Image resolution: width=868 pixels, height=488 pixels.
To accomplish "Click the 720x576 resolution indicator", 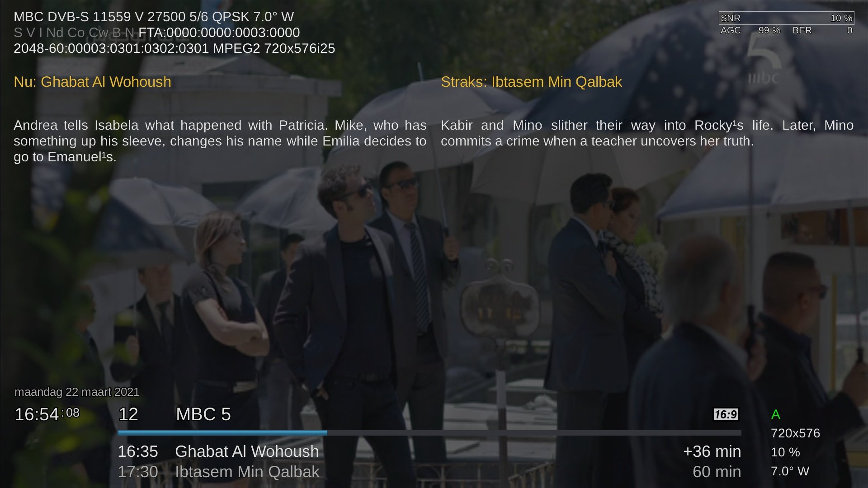I will 795,433.
